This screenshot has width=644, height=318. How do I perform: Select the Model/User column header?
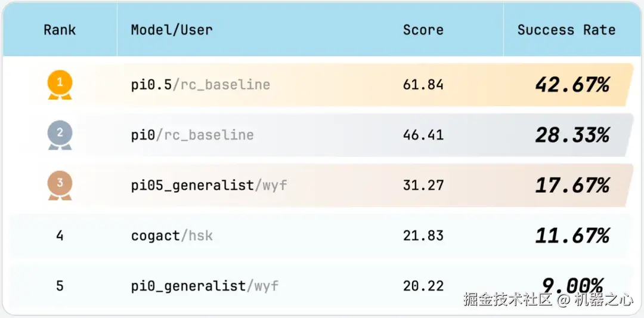[x=172, y=30]
